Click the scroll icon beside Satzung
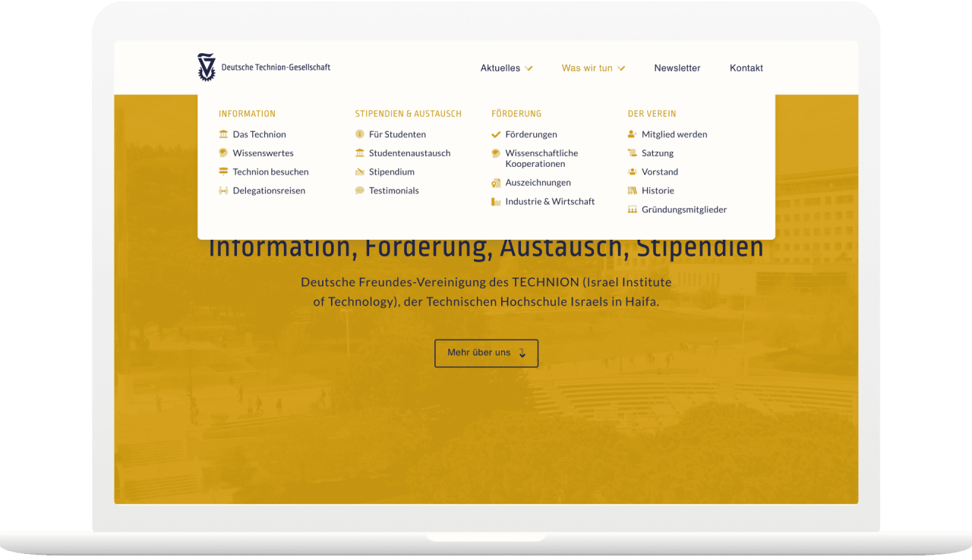The width and height of the screenshot is (972, 560). (x=633, y=153)
